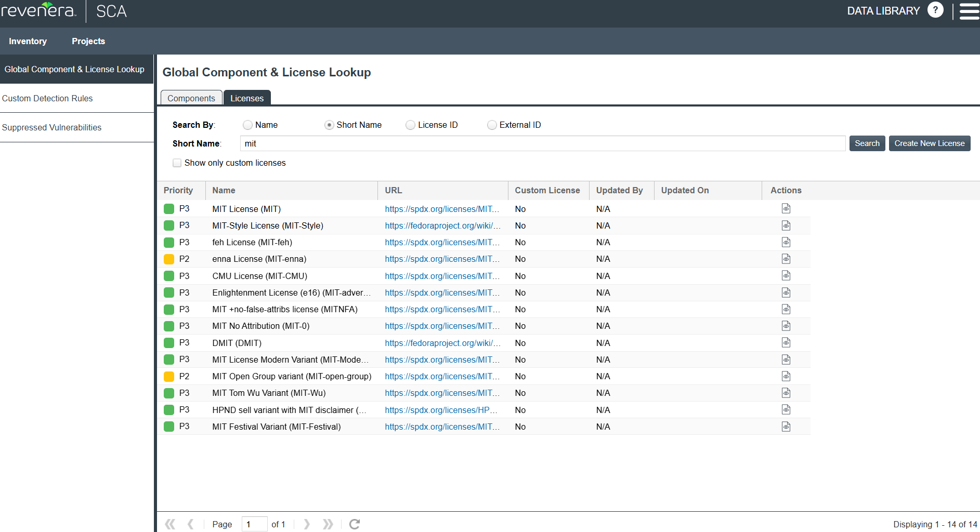Select the Name search radio button
The image size is (980, 532).
(x=248, y=125)
